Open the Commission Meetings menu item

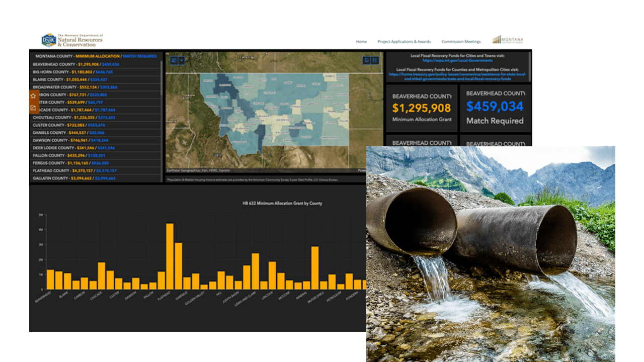point(461,42)
